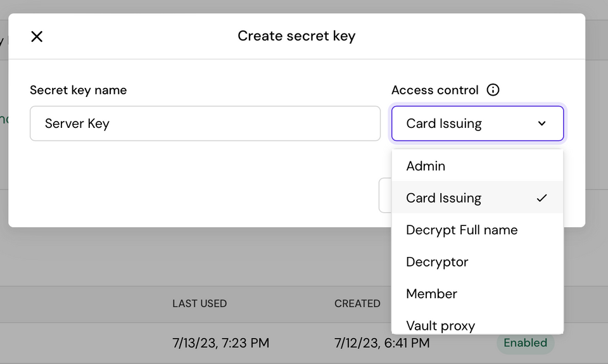Click the Create secret key title
The image size is (608, 364).
296,36
